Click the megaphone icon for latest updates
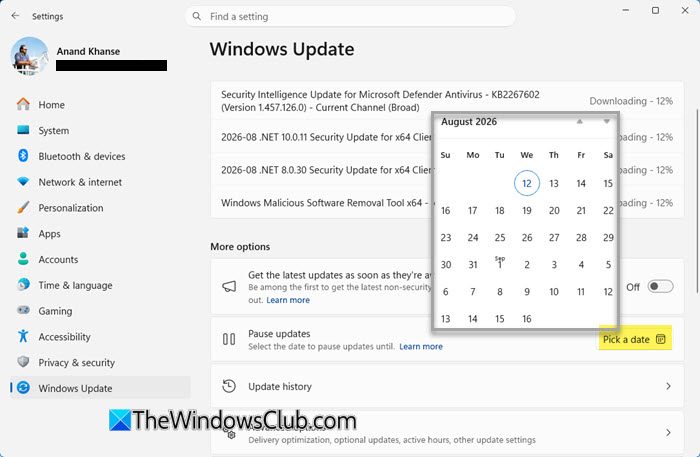 229,287
